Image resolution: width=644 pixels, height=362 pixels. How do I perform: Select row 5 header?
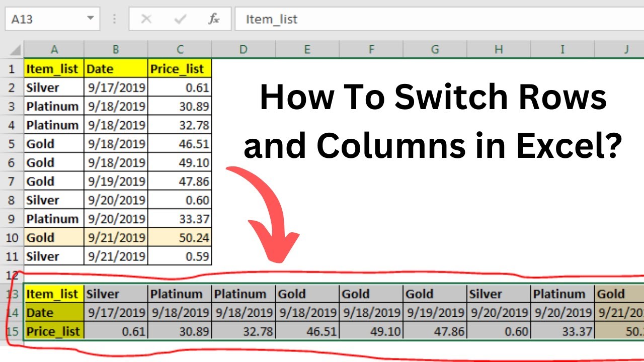[12, 144]
